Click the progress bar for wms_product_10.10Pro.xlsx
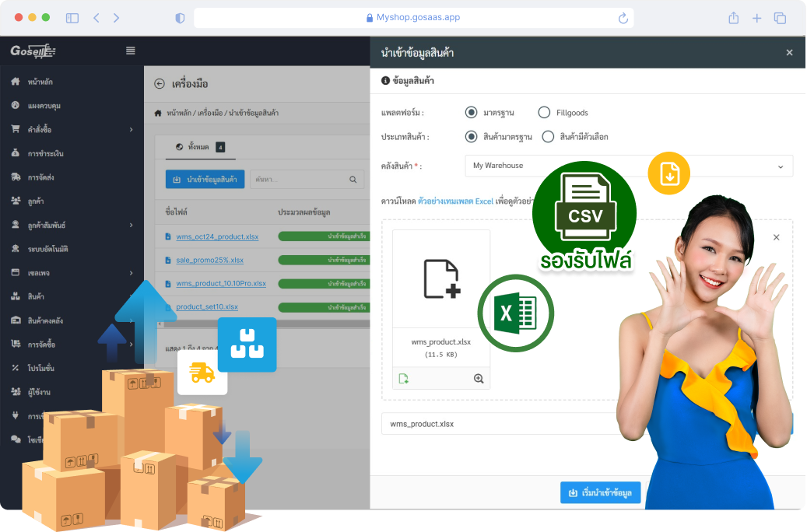This screenshot has height=532, width=807. pyautogui.click(x=324, y=283)
